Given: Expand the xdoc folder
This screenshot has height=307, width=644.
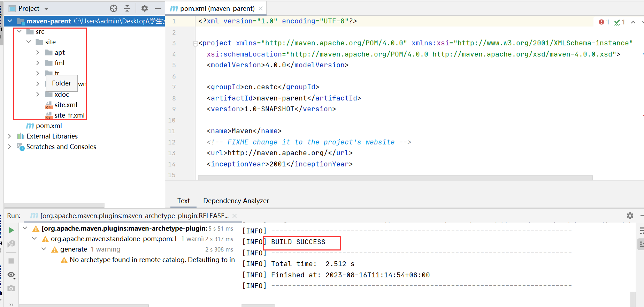Looking at the screenshot, I should [x=38, y=94].
